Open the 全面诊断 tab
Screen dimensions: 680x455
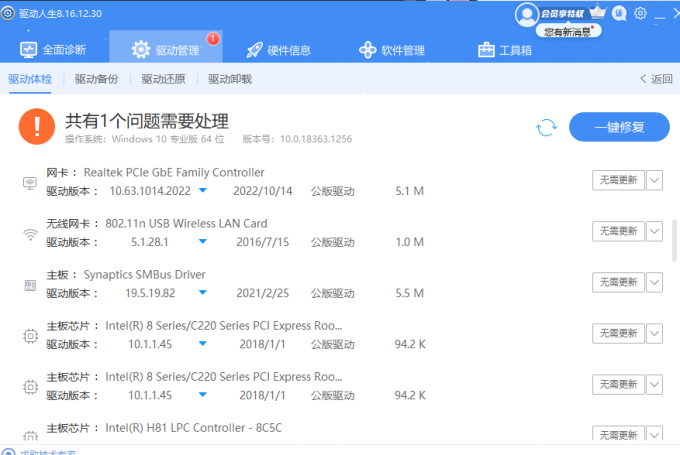point(53,50)
